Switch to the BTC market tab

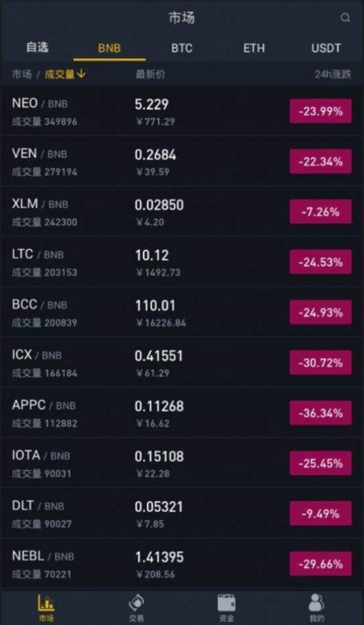coord(181,48)
